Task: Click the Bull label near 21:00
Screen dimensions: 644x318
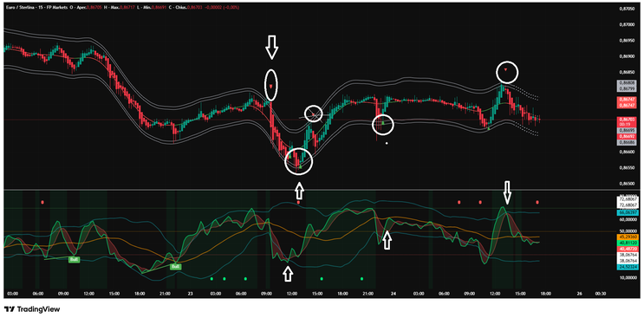Action: (176, 266)
